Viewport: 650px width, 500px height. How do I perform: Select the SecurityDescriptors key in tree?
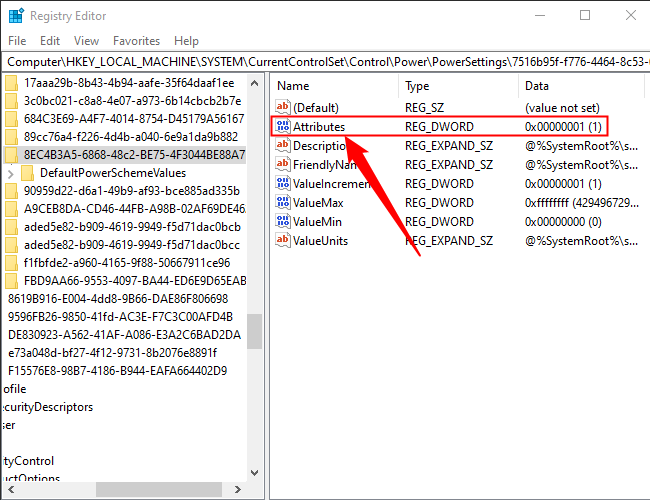click(x=48, y=407)
